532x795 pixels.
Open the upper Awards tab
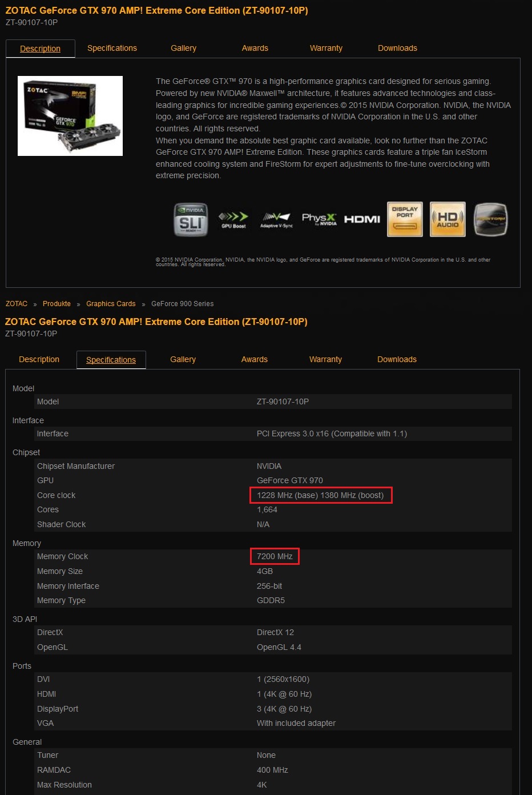[x=255, y=48]
